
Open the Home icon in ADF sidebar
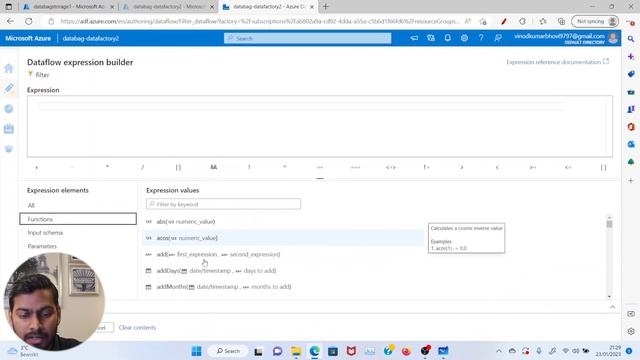click(x=9, y=68)
